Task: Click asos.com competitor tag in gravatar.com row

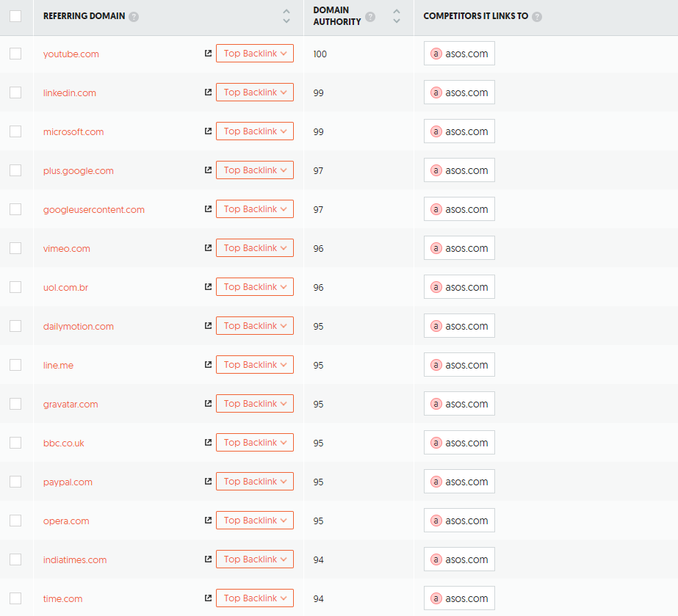Action: pos(459,403)
